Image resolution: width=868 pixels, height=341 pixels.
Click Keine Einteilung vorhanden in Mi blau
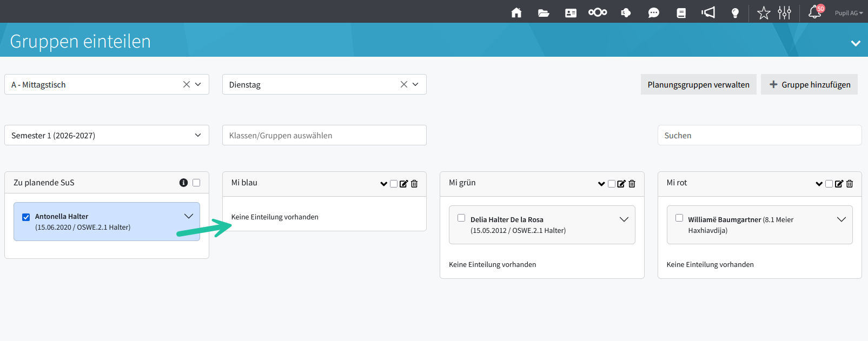click(275, 217)
